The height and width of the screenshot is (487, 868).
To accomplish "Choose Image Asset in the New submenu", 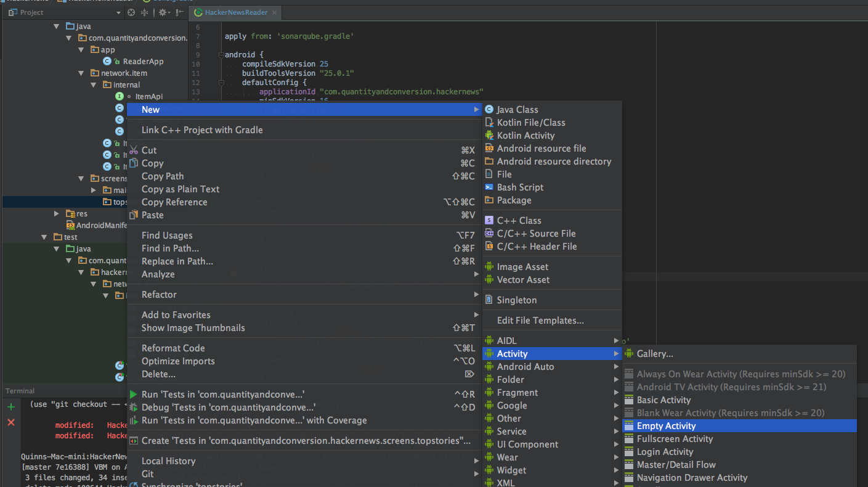I will click(x=551, y=267).
